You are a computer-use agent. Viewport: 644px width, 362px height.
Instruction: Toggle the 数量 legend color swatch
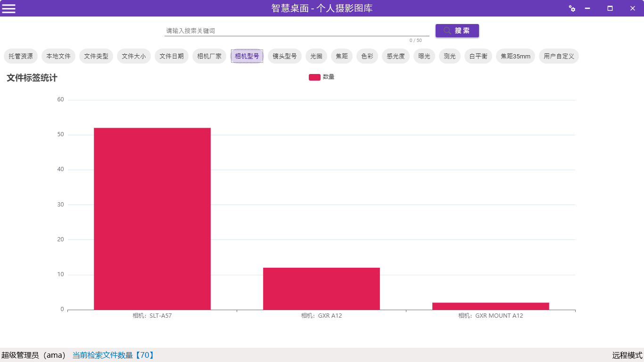(314, 77)
